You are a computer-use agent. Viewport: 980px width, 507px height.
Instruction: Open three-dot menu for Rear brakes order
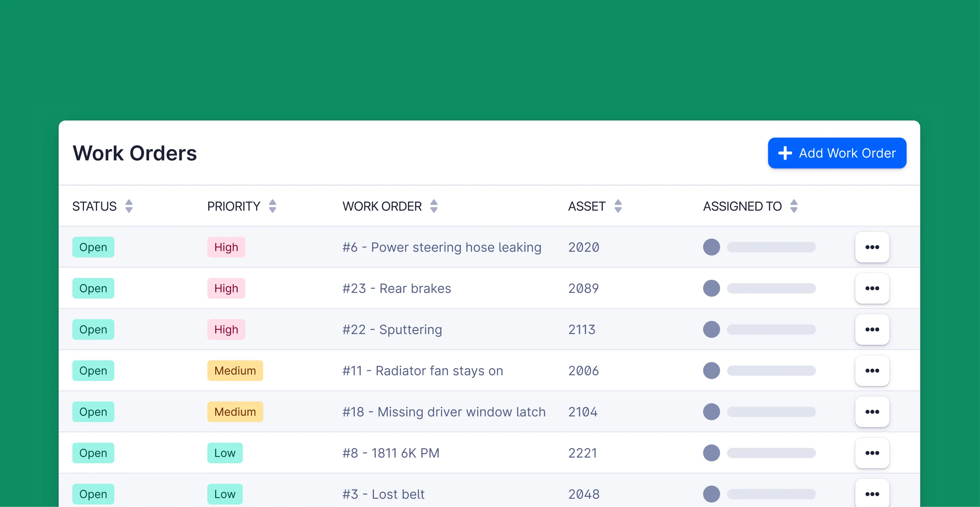[872, 288]
